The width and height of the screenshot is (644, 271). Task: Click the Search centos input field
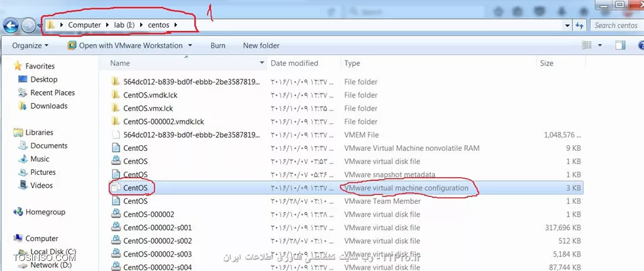pyautogui.click(x=616, y=25)
